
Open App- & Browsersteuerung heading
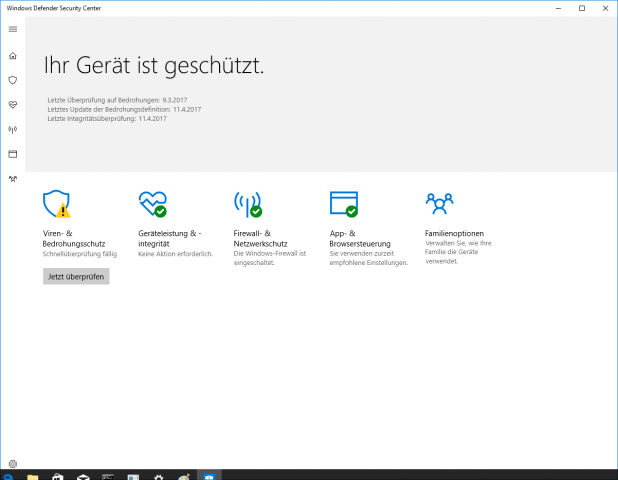(x=360, y=238)
